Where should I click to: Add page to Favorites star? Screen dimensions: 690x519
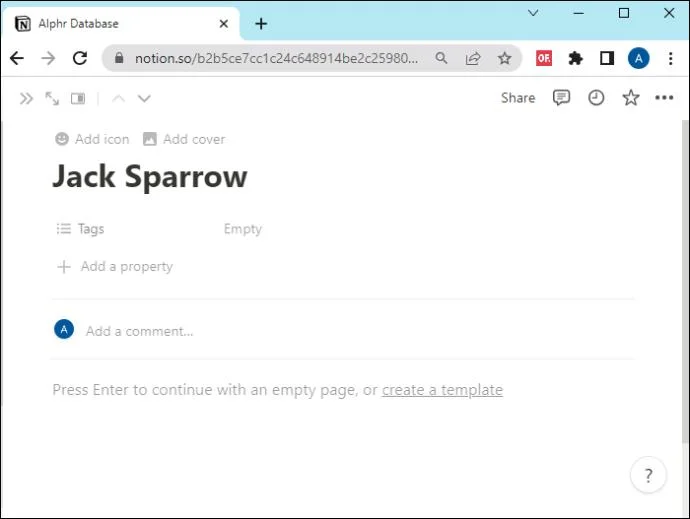631,98
